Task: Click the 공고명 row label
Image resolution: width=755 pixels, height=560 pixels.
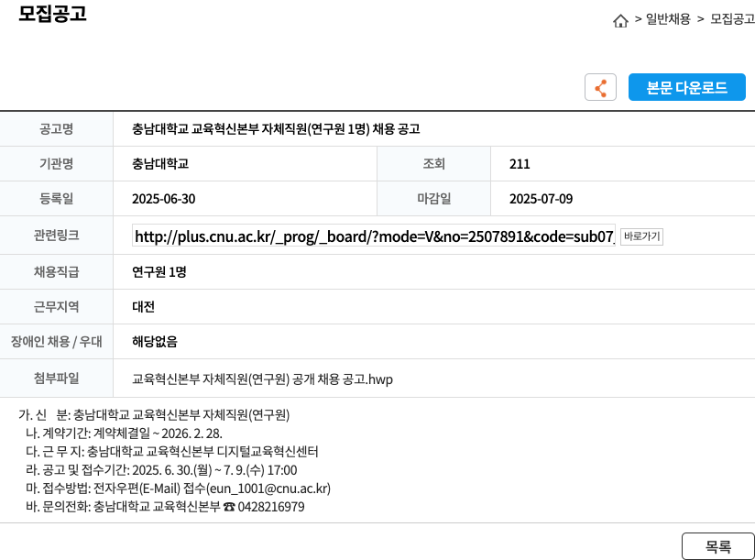Action: click(x=56, y=129)
